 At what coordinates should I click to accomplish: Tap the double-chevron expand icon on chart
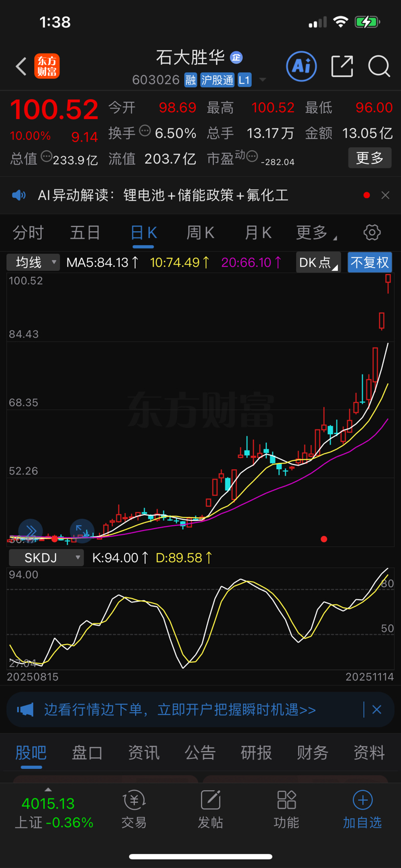tap(30, 531)
